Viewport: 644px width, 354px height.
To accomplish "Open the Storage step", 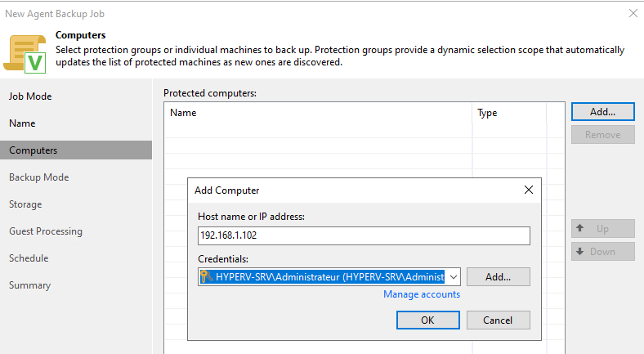I will point(25,204).
